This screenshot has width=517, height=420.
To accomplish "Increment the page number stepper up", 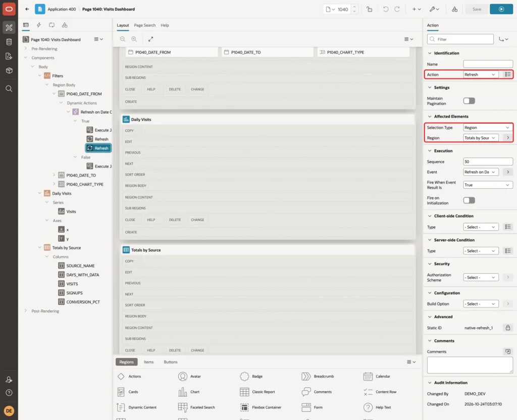I will click(x=354, y=7).
